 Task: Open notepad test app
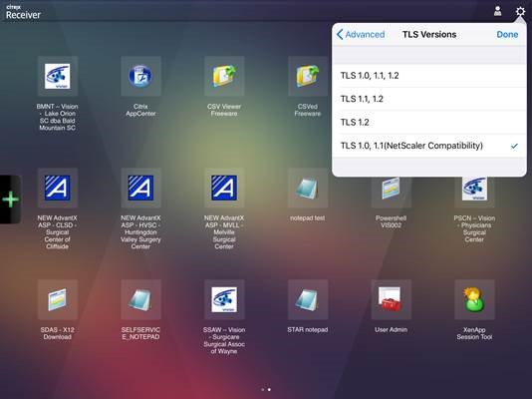[x=308, y=188]
